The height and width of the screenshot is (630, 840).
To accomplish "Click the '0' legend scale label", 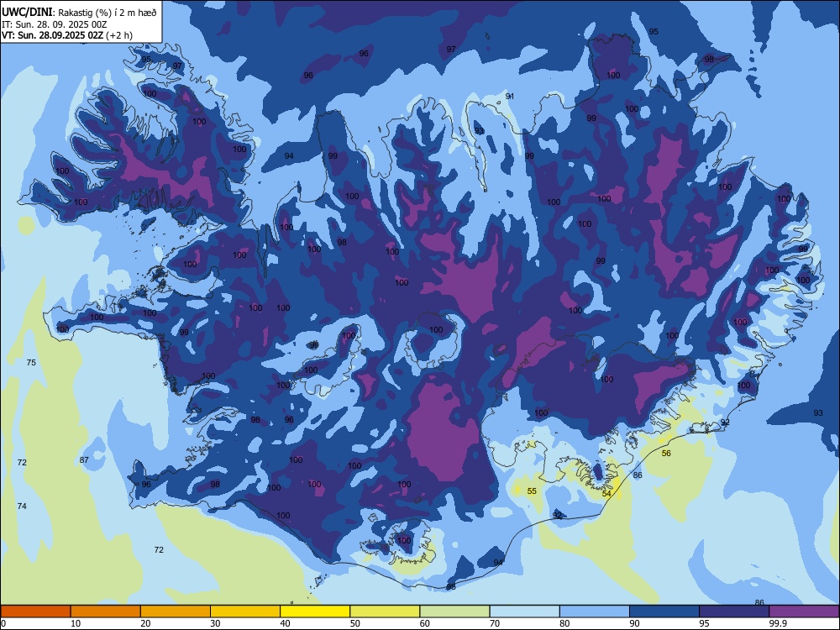I will pyautogui.click(x=3, y=623).
